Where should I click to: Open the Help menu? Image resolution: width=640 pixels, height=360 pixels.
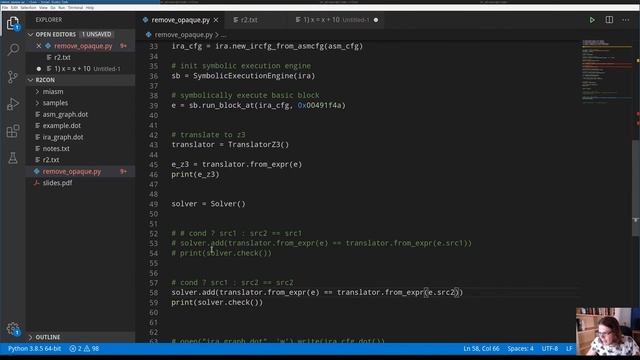pyautogui.click(x=90, y=7)
